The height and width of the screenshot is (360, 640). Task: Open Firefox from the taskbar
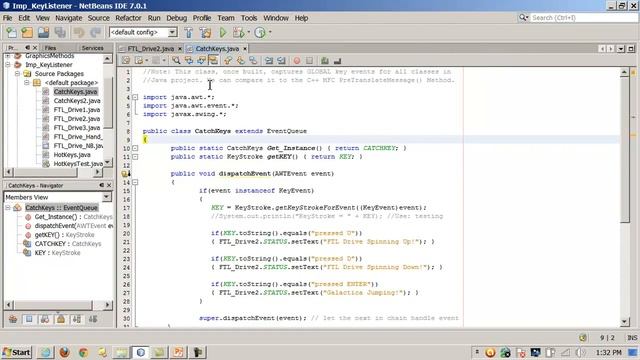click(64, 352)
